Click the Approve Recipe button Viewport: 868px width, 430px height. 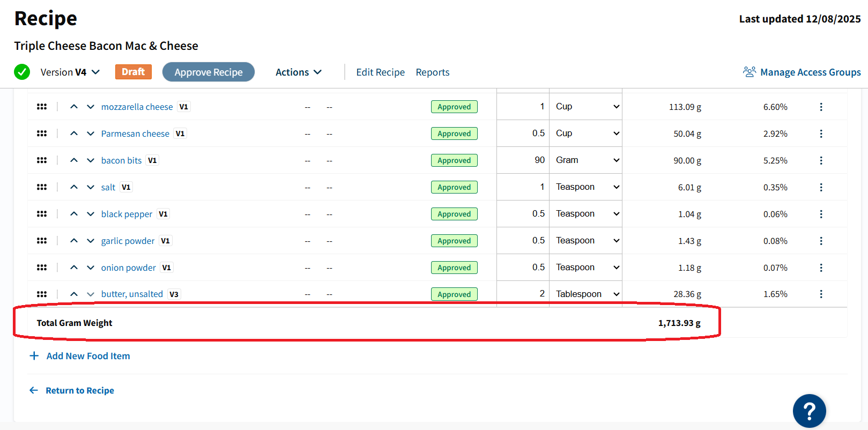tap(209, 72)
